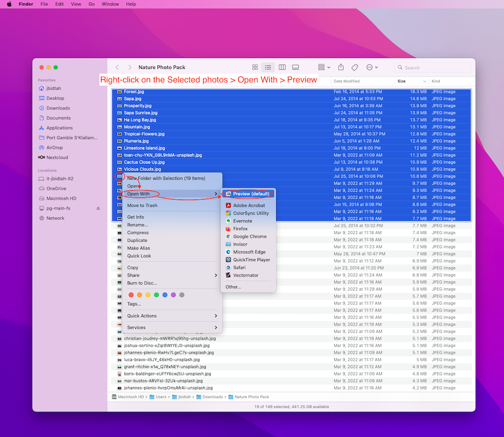
Task: Select the file Forest.jpg
Action: tap(291, 92)
